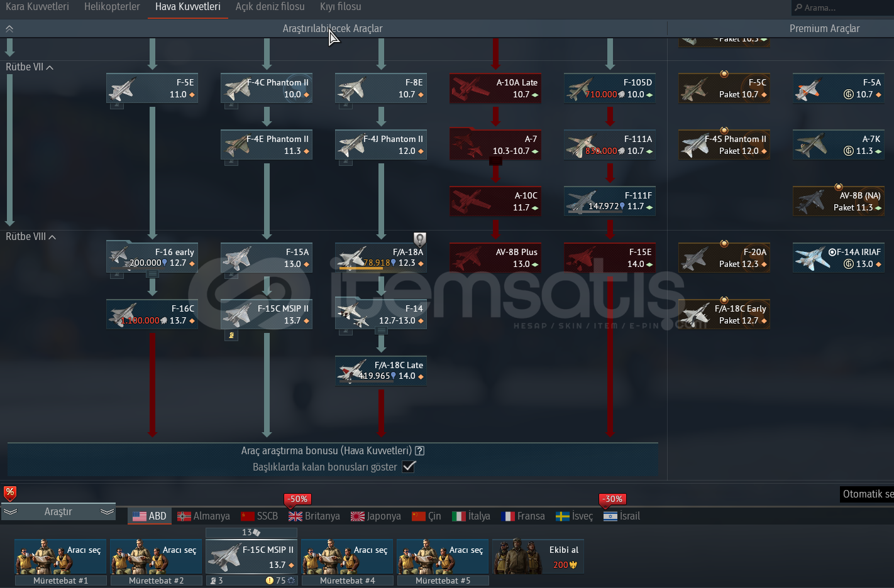Screen dimensions: 894x588
Task: Select the F/A-18C Late aircraft
Action: pyautogui.click(x=381, y=371)
